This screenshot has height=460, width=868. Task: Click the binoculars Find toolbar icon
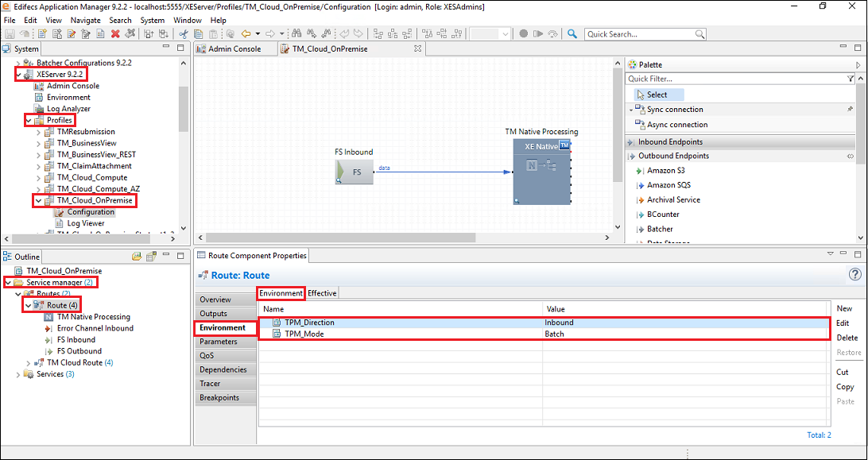click(296, 34)
